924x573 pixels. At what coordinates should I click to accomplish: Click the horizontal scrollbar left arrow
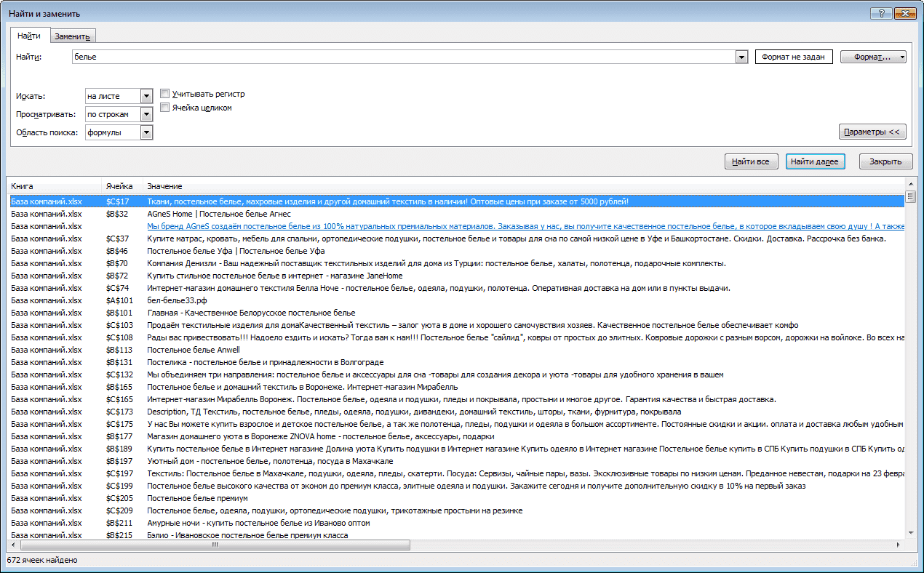13,545
